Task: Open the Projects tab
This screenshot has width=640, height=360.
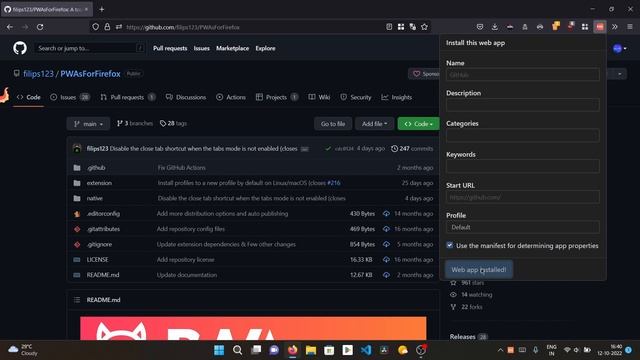Action: [x=277, y=97]
